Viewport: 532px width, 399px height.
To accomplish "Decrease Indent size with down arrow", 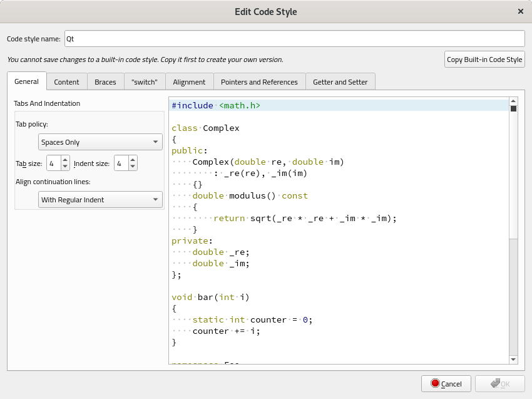I will [133, 167].
